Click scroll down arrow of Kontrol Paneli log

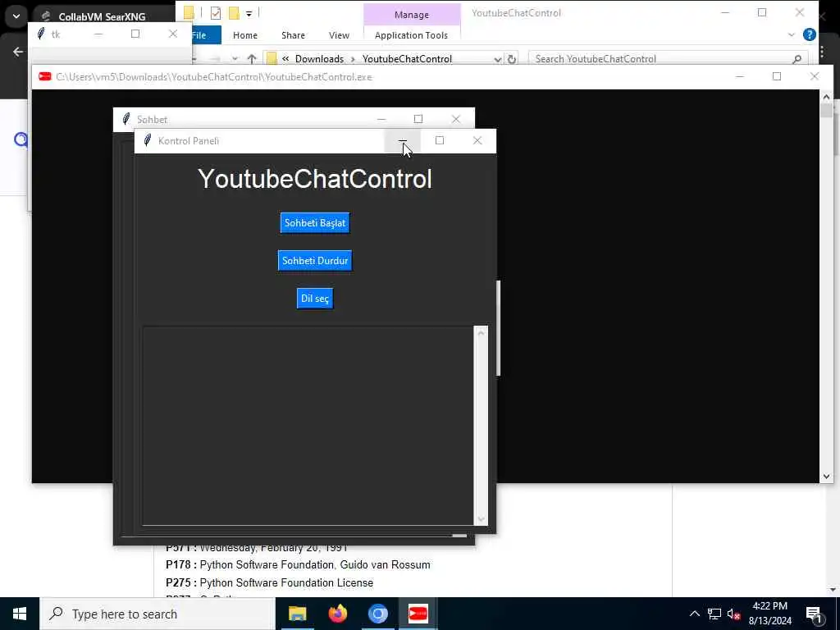[x=481, y=518]
